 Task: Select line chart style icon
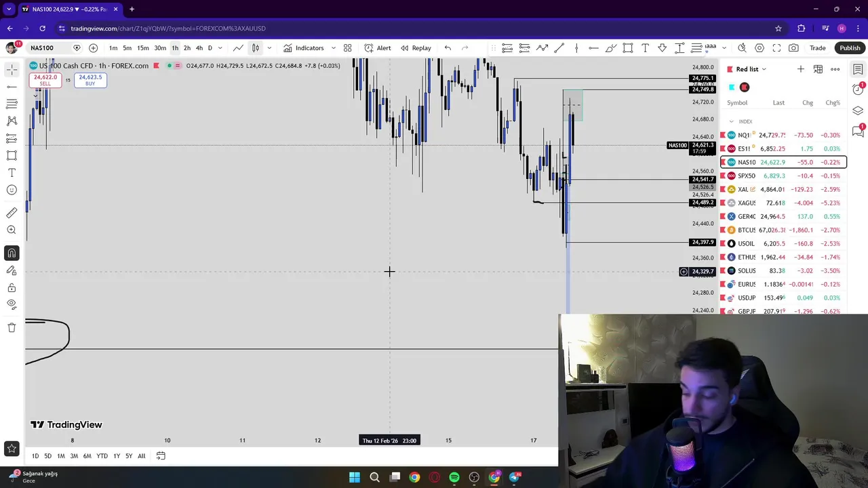(x=238, y=48)
